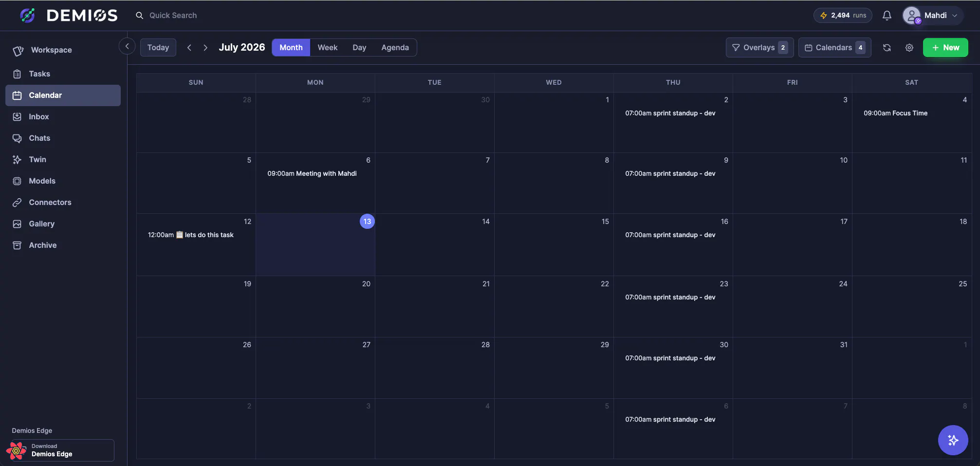Click the Models chip icon
The width and height of the screenshot is (980, 466).
(x=17, y=181)
